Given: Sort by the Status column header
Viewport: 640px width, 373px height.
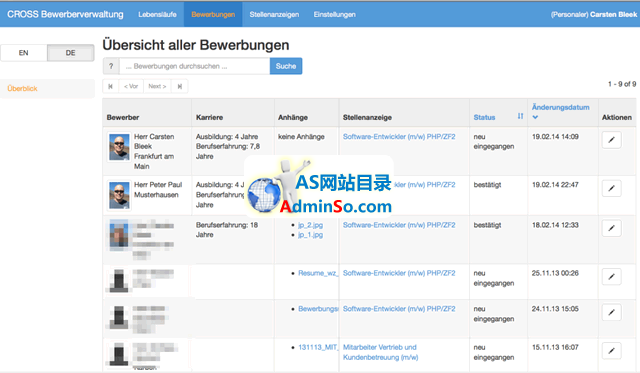Looking at the screenshot, I should (x=484, y=117).
